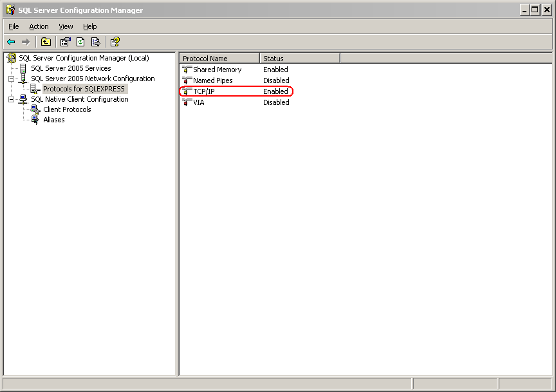Open the Action menu
This screenshot has width=556, height=392.
(39, 26)
